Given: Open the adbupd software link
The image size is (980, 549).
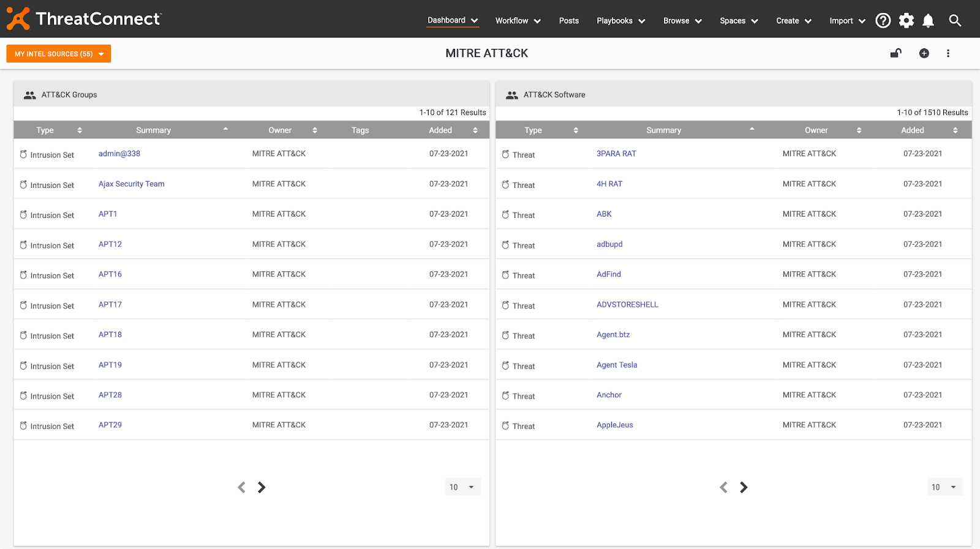Looking at the screenshot, I should (609, 244).
